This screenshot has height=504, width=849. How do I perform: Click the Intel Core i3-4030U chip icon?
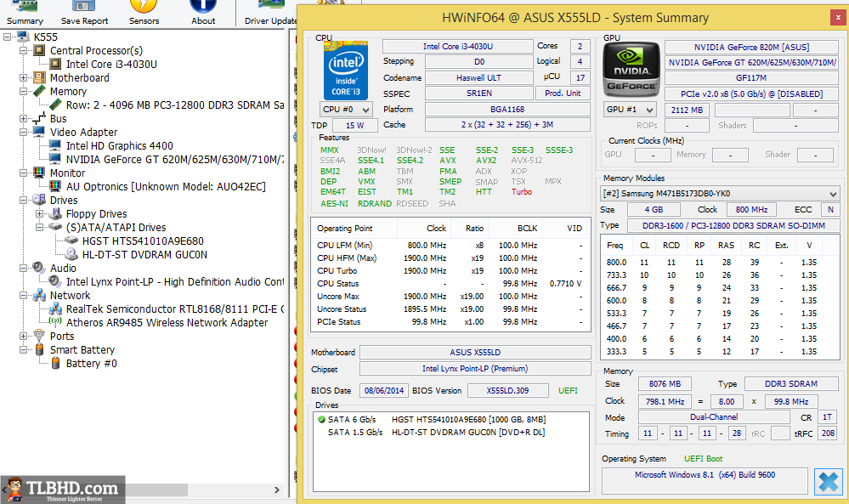click(55, 64)
